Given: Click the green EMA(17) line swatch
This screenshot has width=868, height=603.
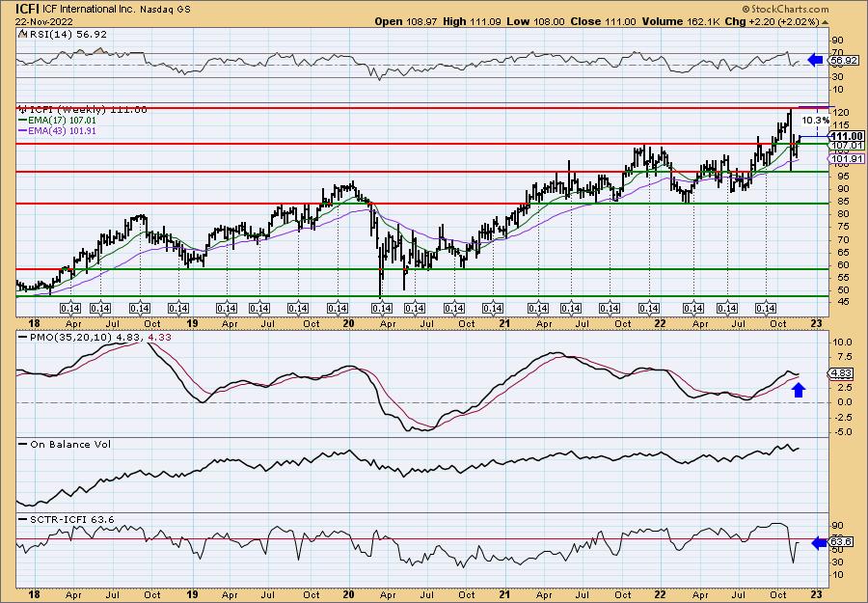Looking at the screenshot, I should click(x=23, y=121).
